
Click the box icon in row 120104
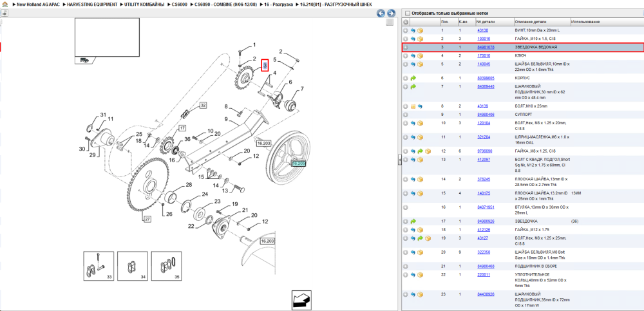(420, 123)
